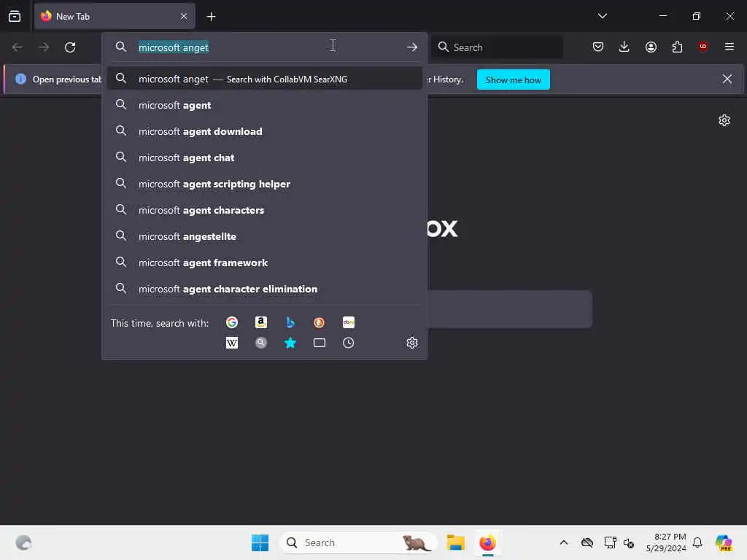Search in Bookmarks using the star icon
The height and width of the screenshot is (560, 747).
click(x=290, y=343)
